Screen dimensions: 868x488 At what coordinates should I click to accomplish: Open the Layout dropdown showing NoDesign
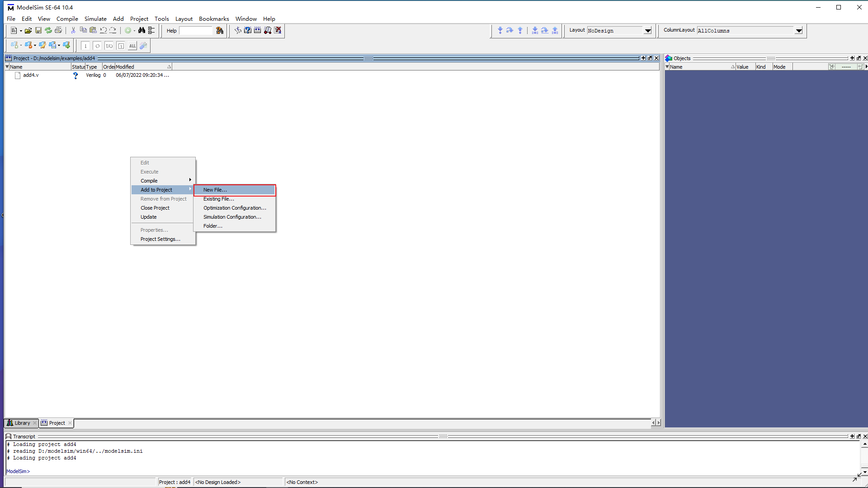tap(648, 31)
